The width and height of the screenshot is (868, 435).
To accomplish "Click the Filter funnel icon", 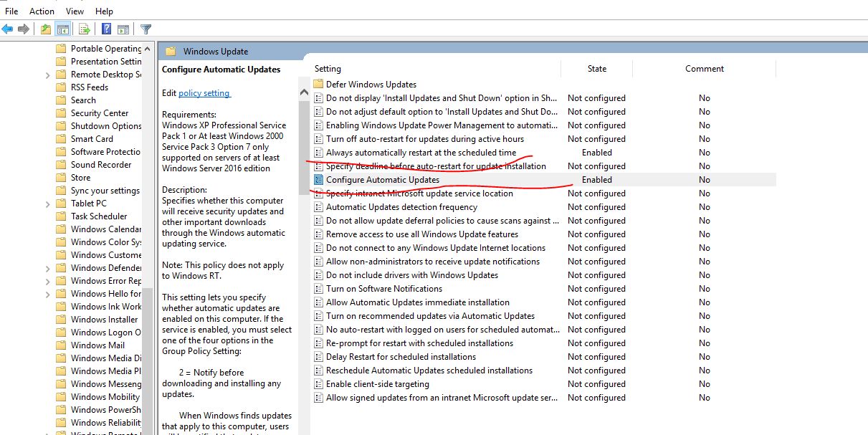I will point(146,29).
